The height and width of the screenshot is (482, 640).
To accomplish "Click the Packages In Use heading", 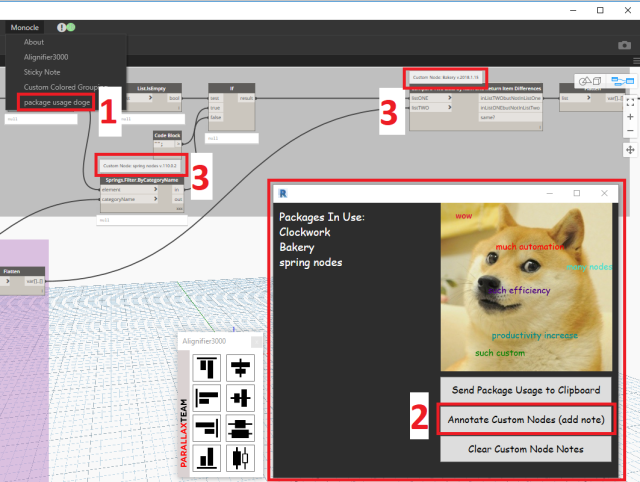I will point(322,217).
